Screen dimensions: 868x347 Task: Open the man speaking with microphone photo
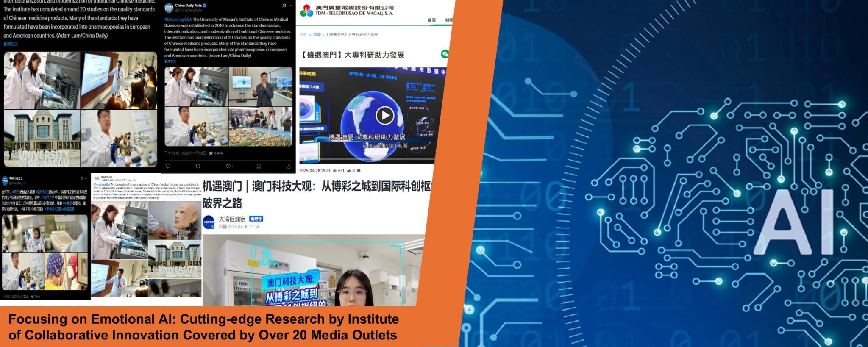(261, 86)
